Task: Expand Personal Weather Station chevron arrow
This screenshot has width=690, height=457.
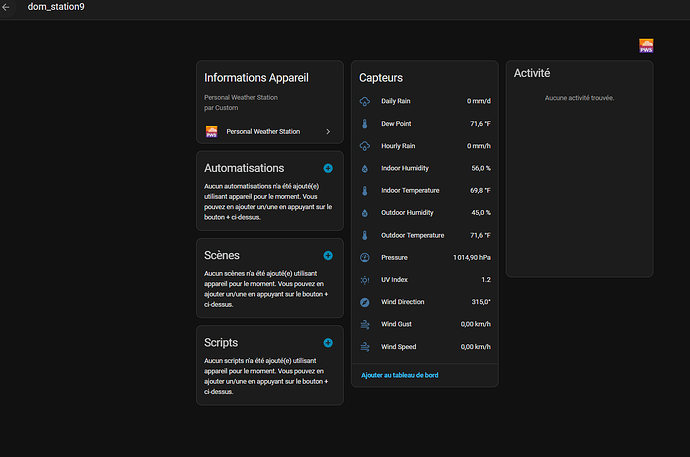Action: tap(328, 132)
